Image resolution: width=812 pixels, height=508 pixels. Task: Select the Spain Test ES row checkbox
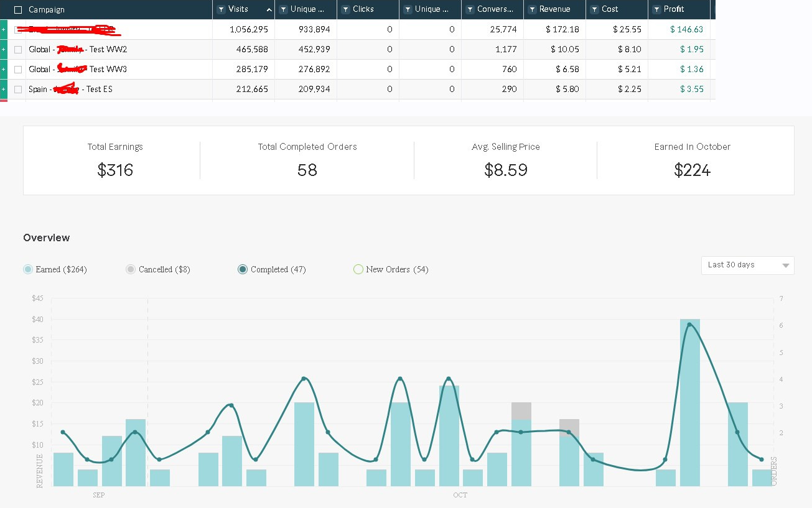18,89
